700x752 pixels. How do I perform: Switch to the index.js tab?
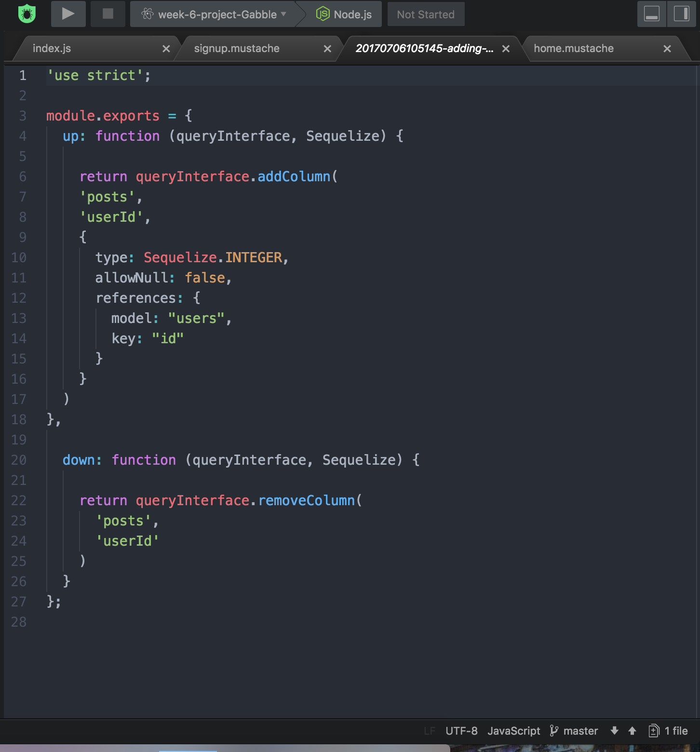coord(51,48)
